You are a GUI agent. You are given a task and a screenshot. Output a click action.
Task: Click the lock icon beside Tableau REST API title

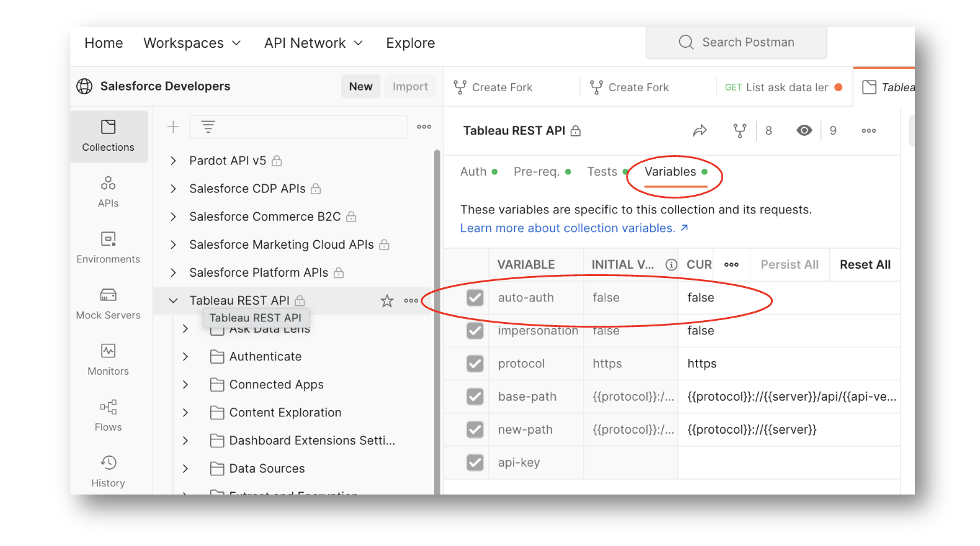pos(576,131)
